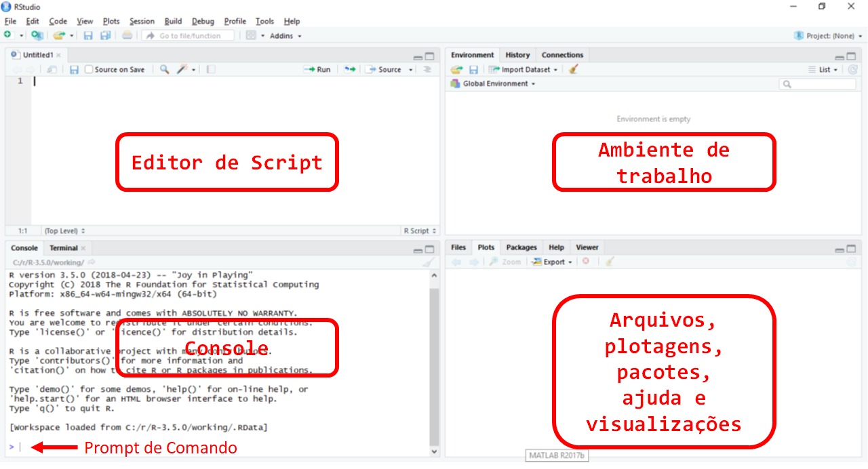Maximize the Console pane
Image resolution: width=868 pixels, height=469 pixels.
click(x=429, y=249)
